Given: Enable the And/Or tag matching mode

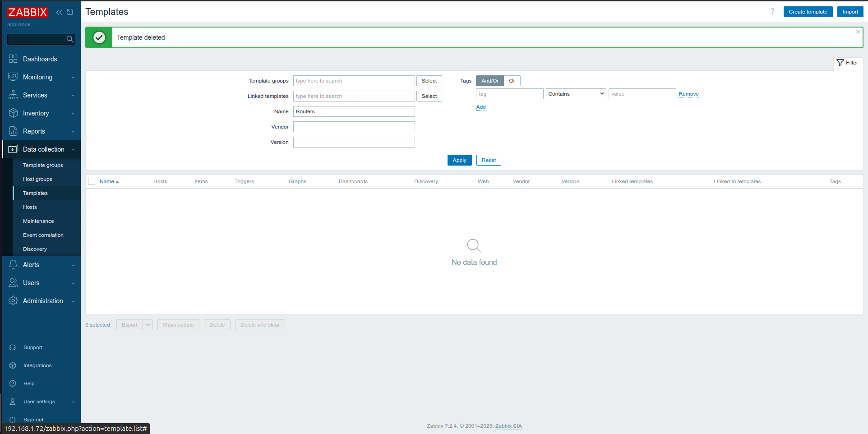Looking at the screenshot, I should [x=489, y=80].
